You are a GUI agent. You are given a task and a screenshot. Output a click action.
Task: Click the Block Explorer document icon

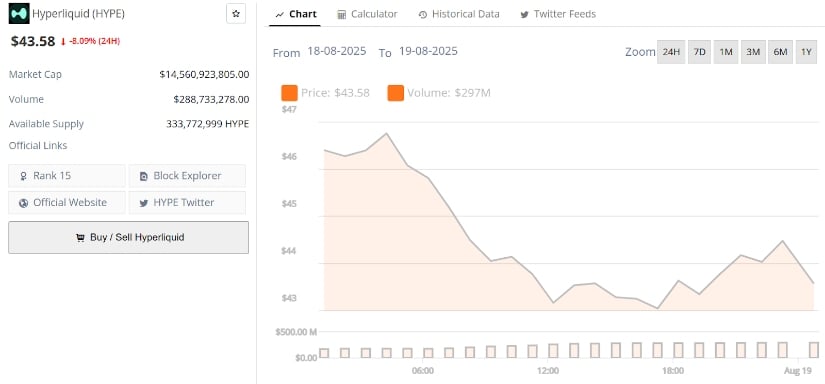(144, 176)
